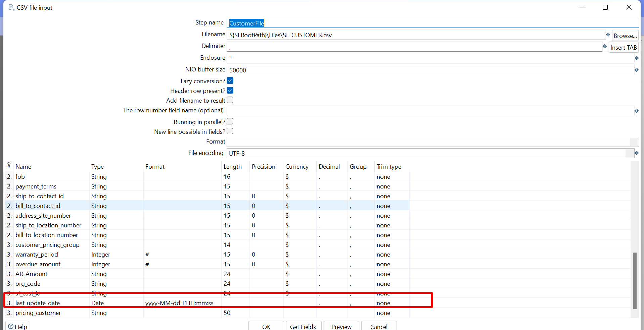Toggle the Running in parallel checkbox
This screenshot has height=330, width=644.
[230, 122]
